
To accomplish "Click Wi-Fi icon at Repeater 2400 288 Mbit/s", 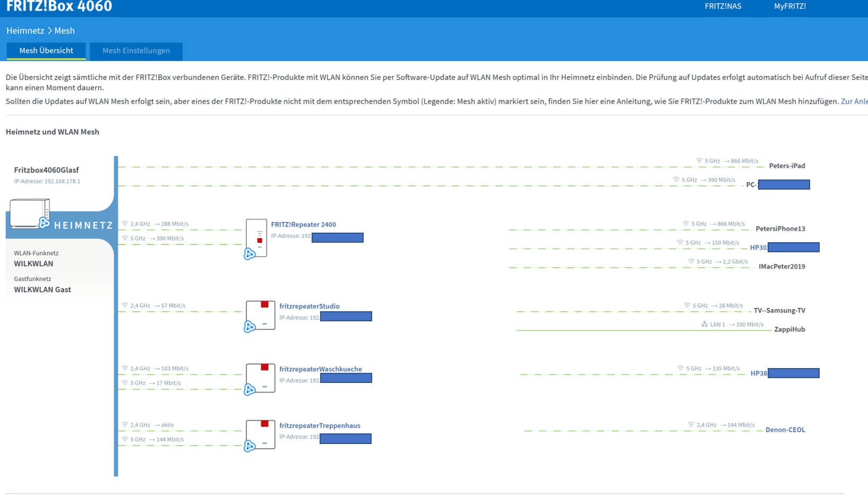I will (x=125, y=224).
